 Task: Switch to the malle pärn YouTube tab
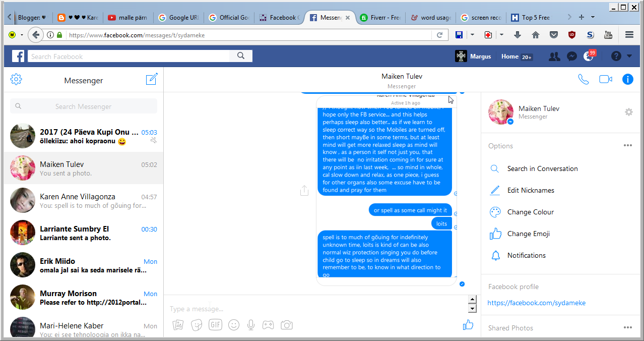[128, 17]
